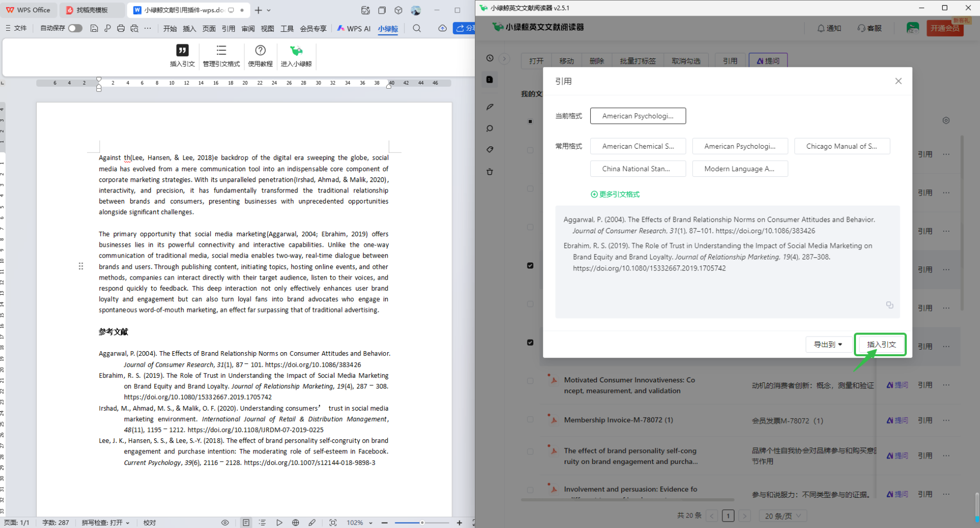Viewport: 980px width, 528px height.
Task: Click the print icon in WPS toolbar
Action: (120, 28)
